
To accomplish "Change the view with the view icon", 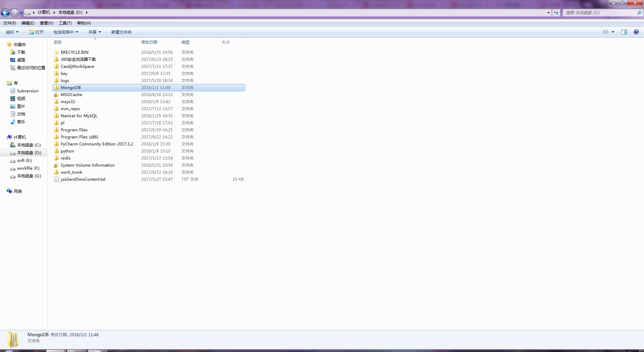I will click(606, 32).
